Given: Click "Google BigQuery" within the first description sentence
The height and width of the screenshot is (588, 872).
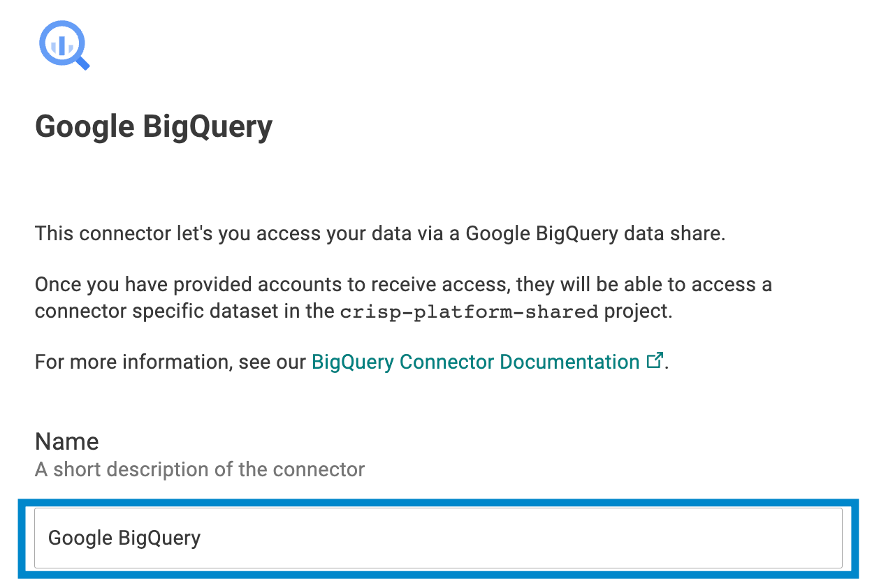Looking at the screenshot, I should 542,233.
